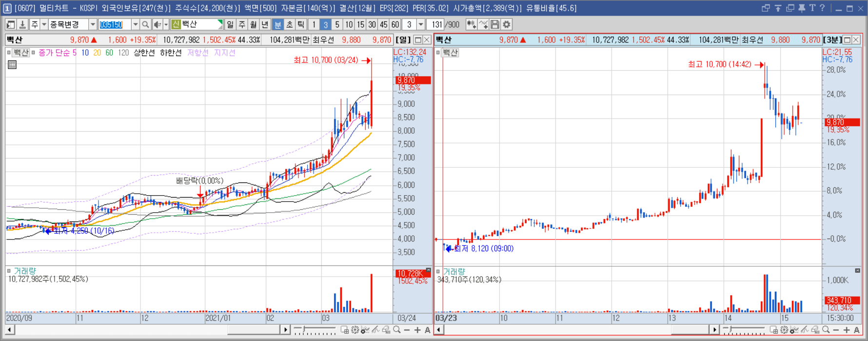Image resolution: width=868 pixels, height=341 pixels.
Task: Click the save chart floppy disk icon
Action: click(495, 24)
